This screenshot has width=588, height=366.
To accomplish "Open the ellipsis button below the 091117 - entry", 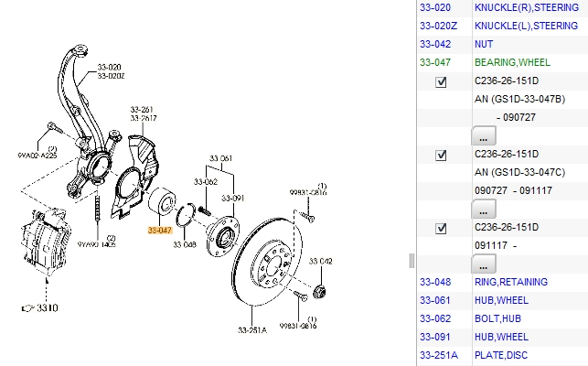I will (x=484, y=263).
